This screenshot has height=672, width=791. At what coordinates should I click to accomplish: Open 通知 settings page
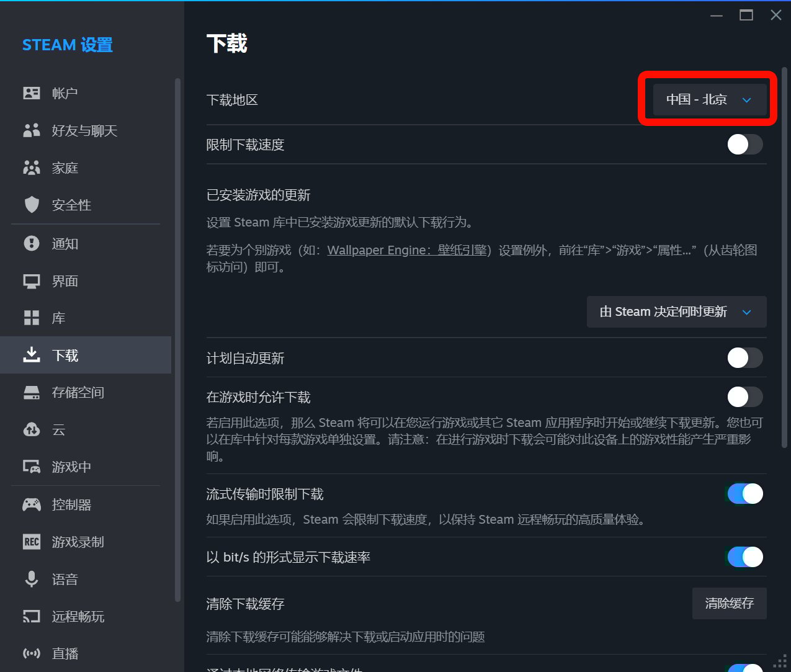click(x=86, y=243)
